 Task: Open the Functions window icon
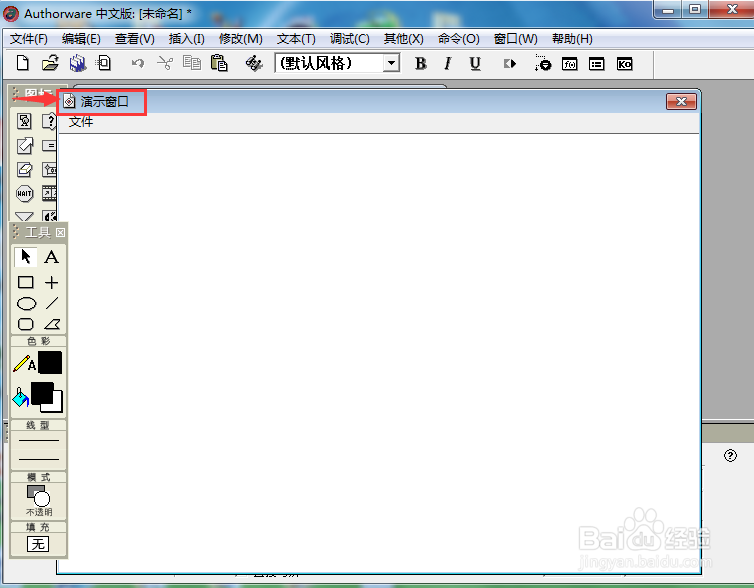coord(570,63)
